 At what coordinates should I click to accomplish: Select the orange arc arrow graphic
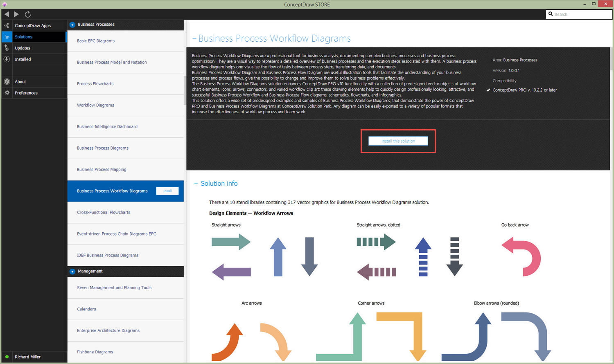pos(228,342)
